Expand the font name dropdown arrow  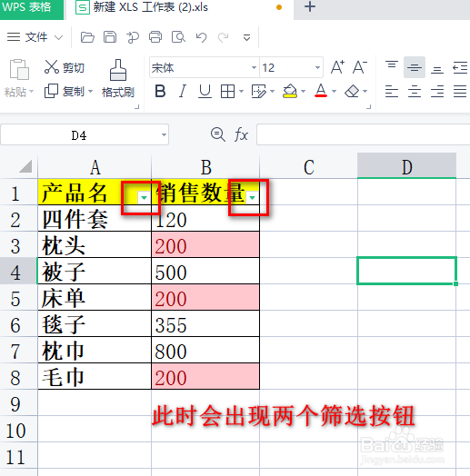click(254, 67)
